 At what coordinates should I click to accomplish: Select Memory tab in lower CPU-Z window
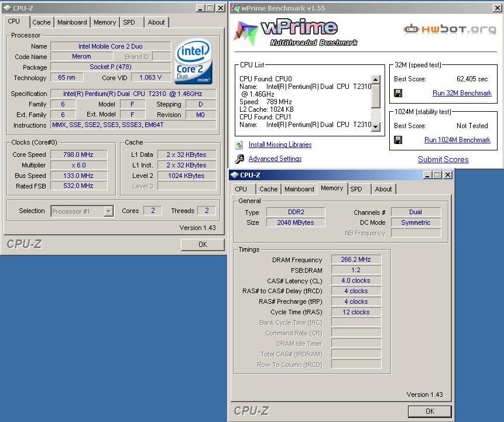click(x=332, y=188)
